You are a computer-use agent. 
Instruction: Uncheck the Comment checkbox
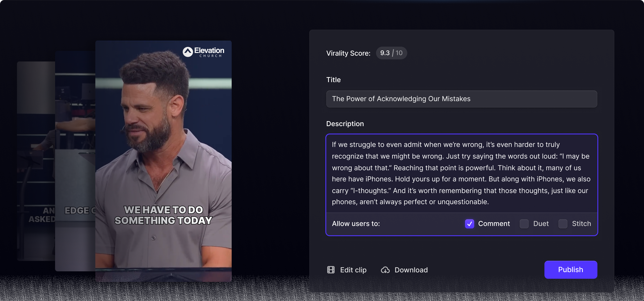click(469, 224)
